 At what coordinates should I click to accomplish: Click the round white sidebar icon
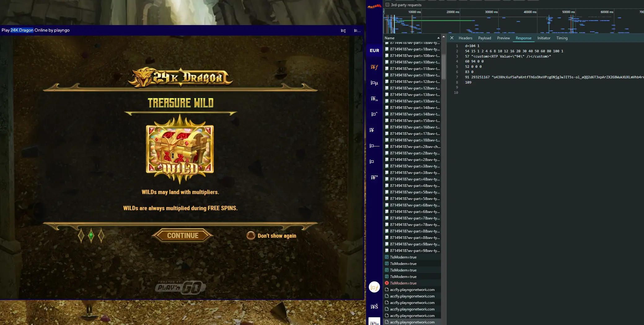(374, 287)
